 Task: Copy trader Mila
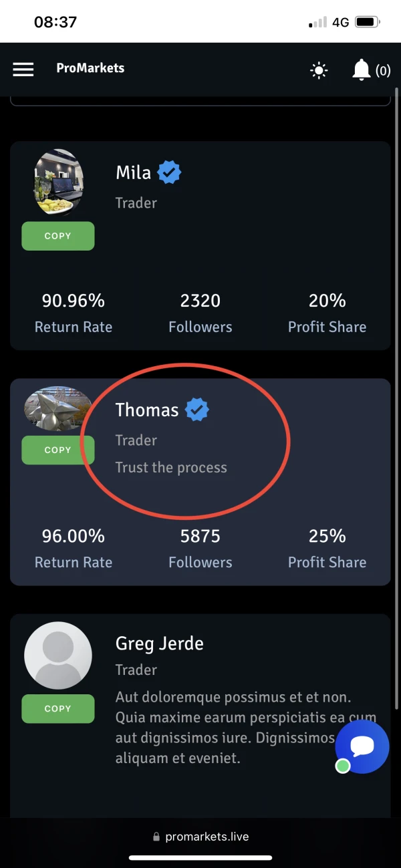click(x=57, y=236)
